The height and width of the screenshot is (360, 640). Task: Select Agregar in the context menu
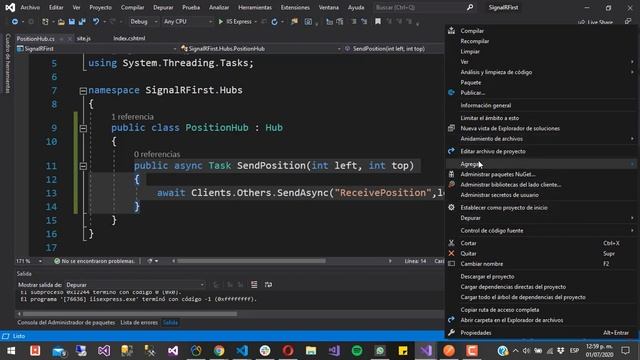click(x=541, y=164)
